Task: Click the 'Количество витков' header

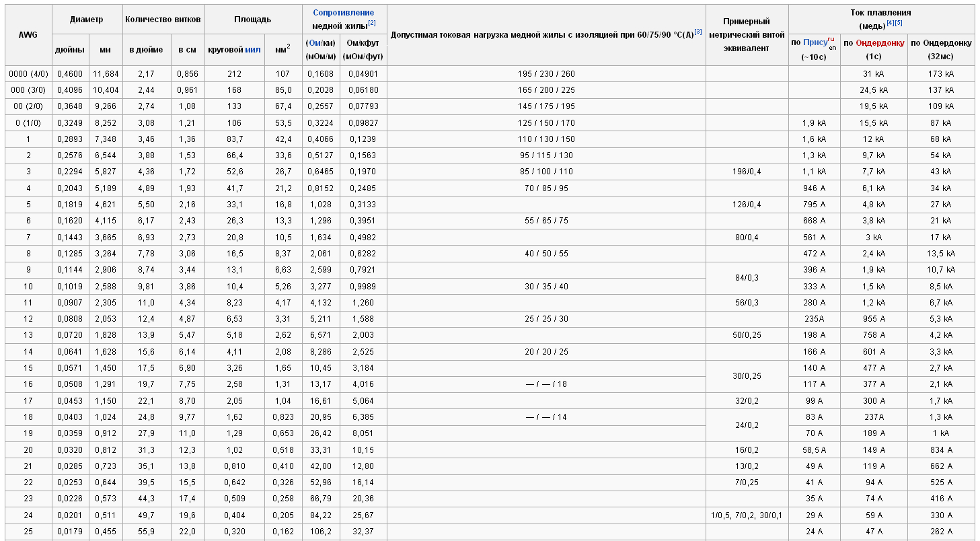Action: 163,20
